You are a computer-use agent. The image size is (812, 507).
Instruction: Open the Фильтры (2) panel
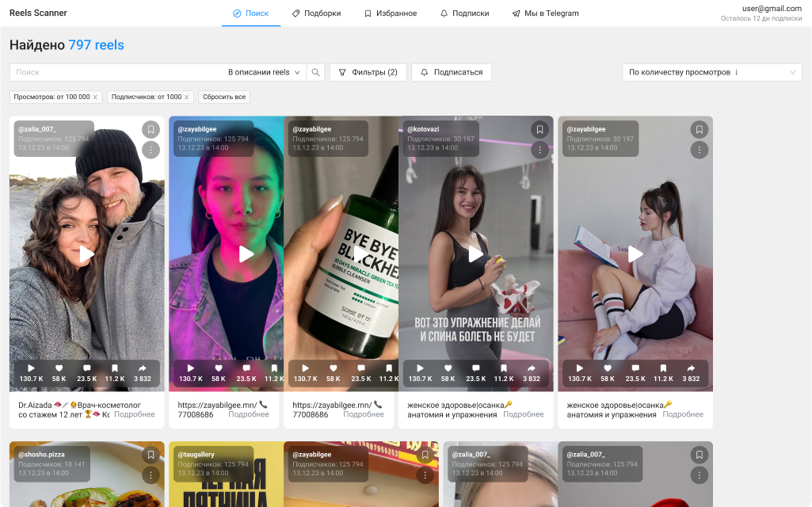tap(368, 72)
